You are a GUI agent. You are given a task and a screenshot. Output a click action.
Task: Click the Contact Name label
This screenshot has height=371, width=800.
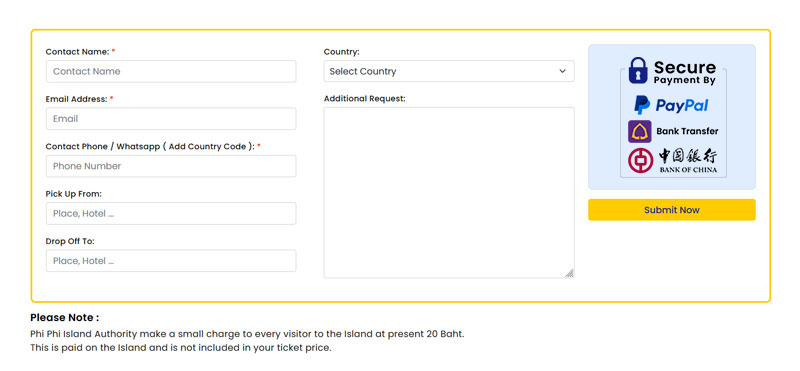(x=78, y=52)
